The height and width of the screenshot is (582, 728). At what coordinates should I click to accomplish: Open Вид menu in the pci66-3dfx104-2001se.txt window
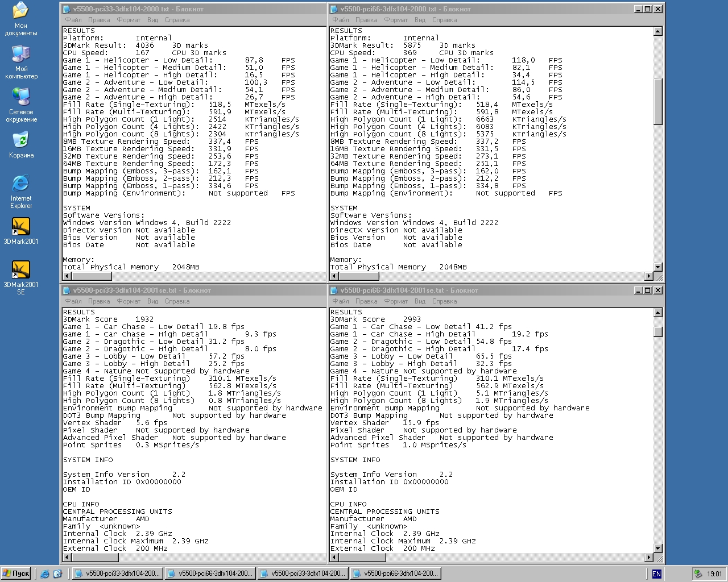[420, 301]
